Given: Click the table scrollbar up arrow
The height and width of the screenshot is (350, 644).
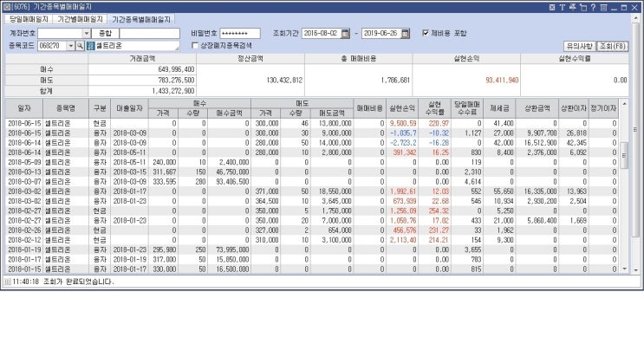Looking at the screenshot, I should 624,104.
